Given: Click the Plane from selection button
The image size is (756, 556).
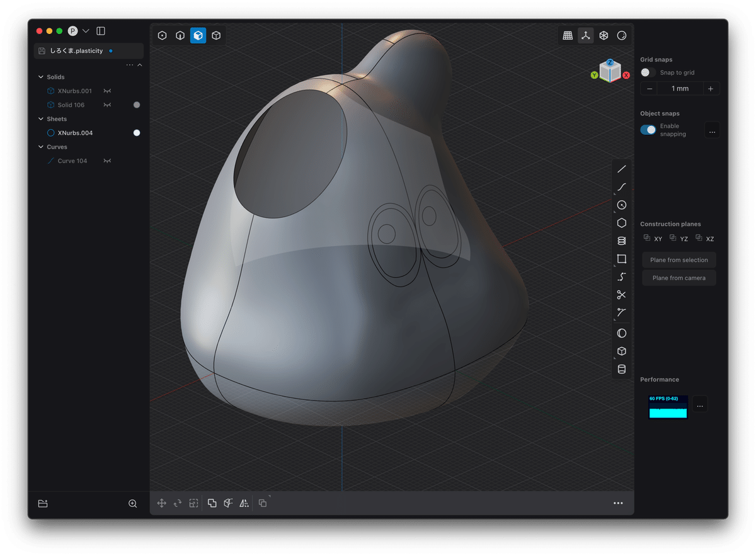Looking at the screenshot, I should [679, 260].
